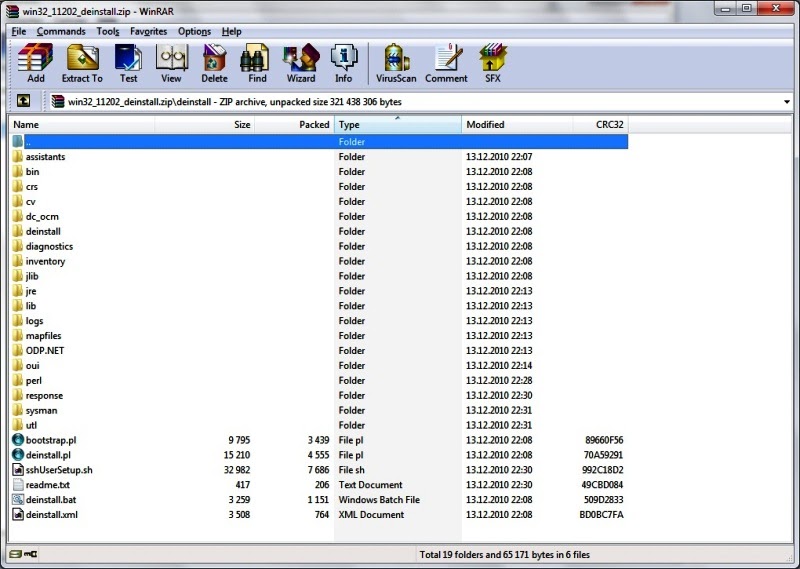Sort by the Size column header
The height and width of the screenshot is (569, 800).
pos(204,125)
